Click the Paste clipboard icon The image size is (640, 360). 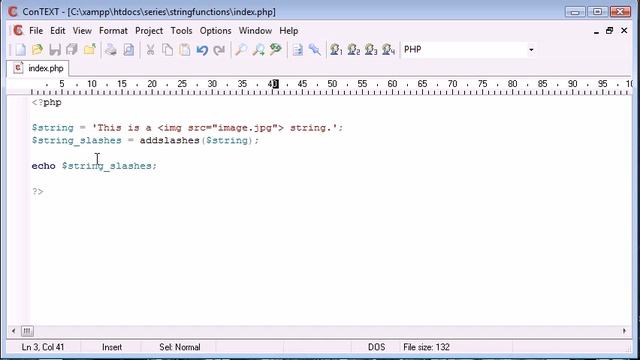185,50
